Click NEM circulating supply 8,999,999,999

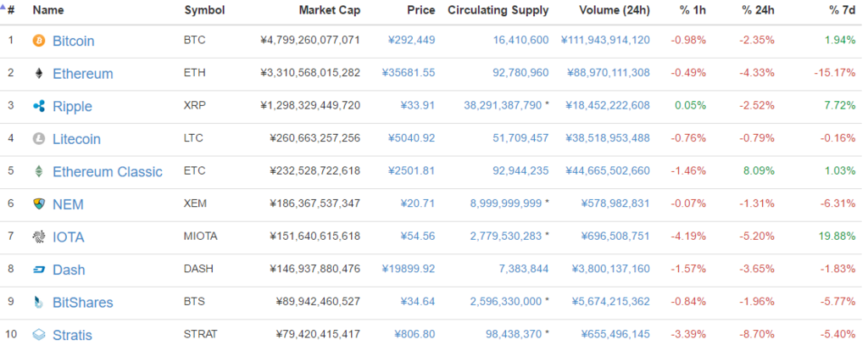click(506, 203)
